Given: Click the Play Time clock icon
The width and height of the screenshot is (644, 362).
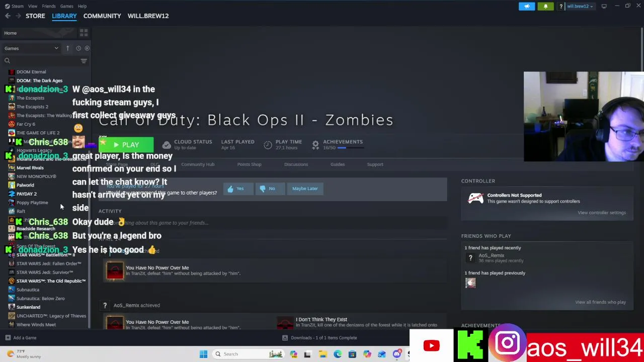Looking at the screenshot, I should [268, 145].
